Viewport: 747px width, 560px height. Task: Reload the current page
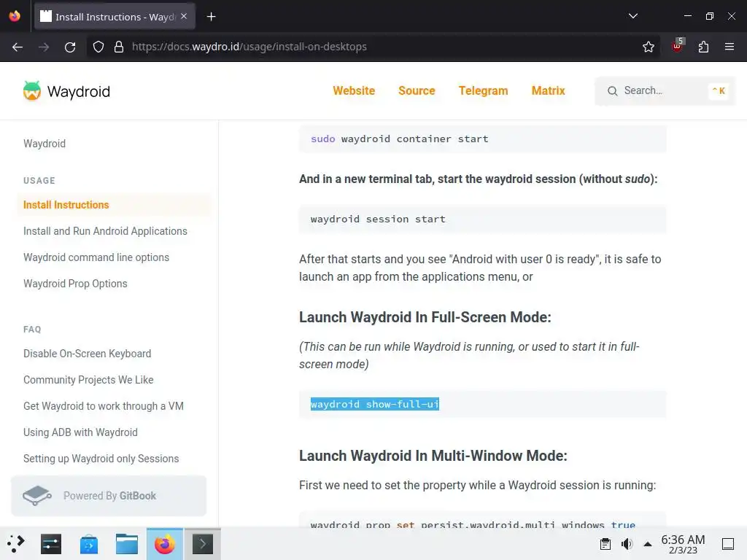[x=70, y=47]
